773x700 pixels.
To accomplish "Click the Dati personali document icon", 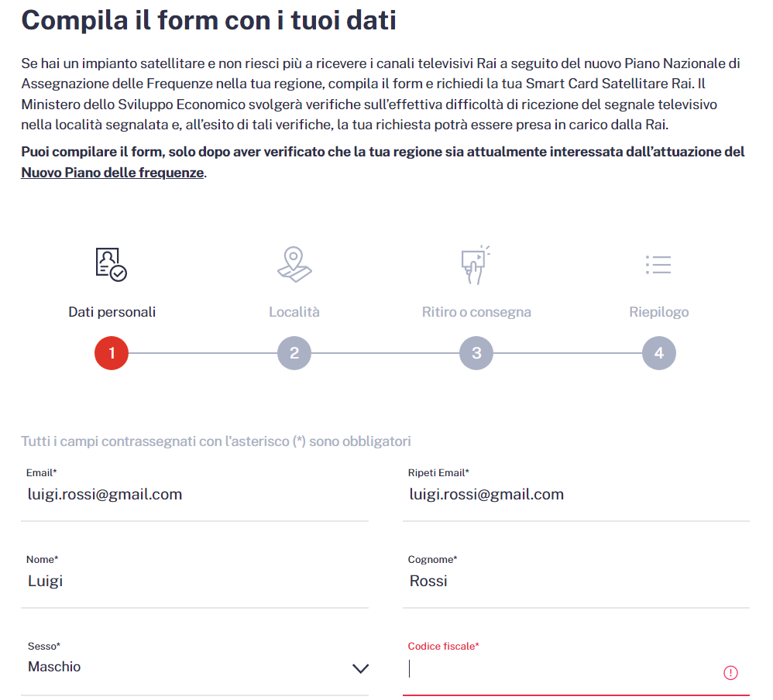I will pyautogui.click(x=112, y=264).
